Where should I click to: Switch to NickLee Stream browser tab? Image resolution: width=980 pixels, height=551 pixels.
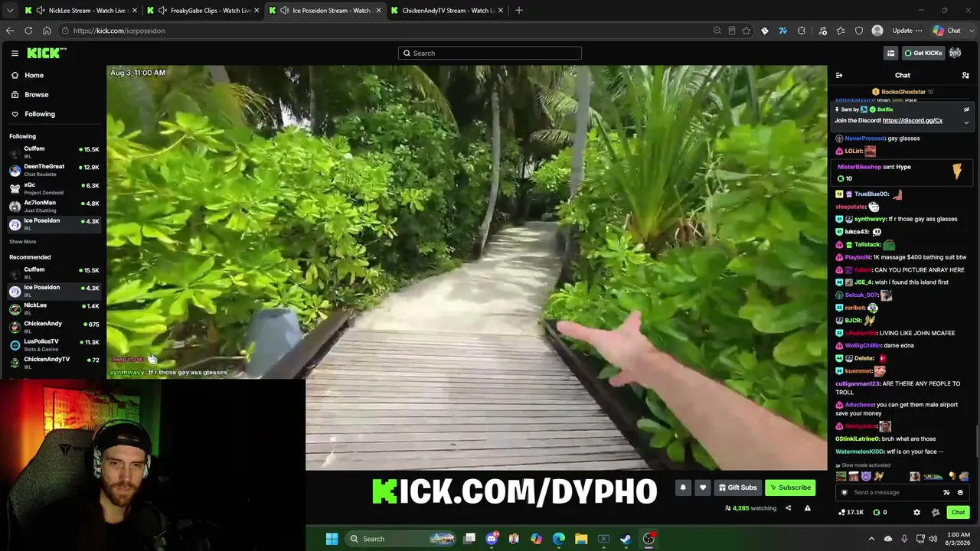click(80, 10)
